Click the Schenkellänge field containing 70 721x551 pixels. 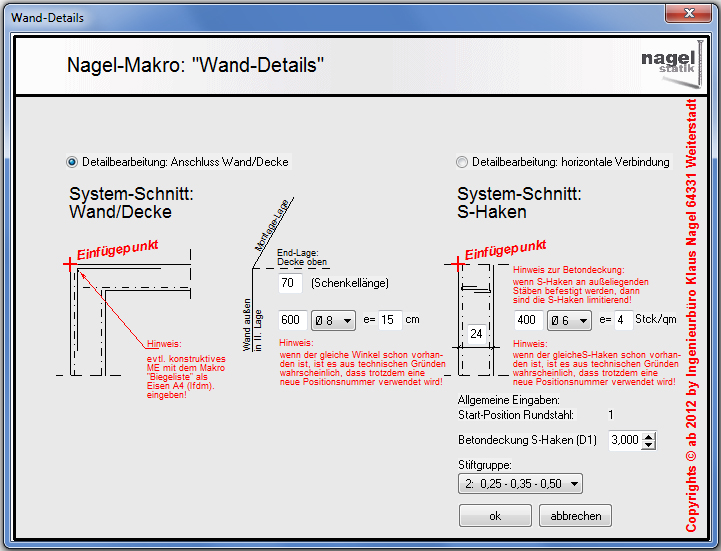(290, 284)
